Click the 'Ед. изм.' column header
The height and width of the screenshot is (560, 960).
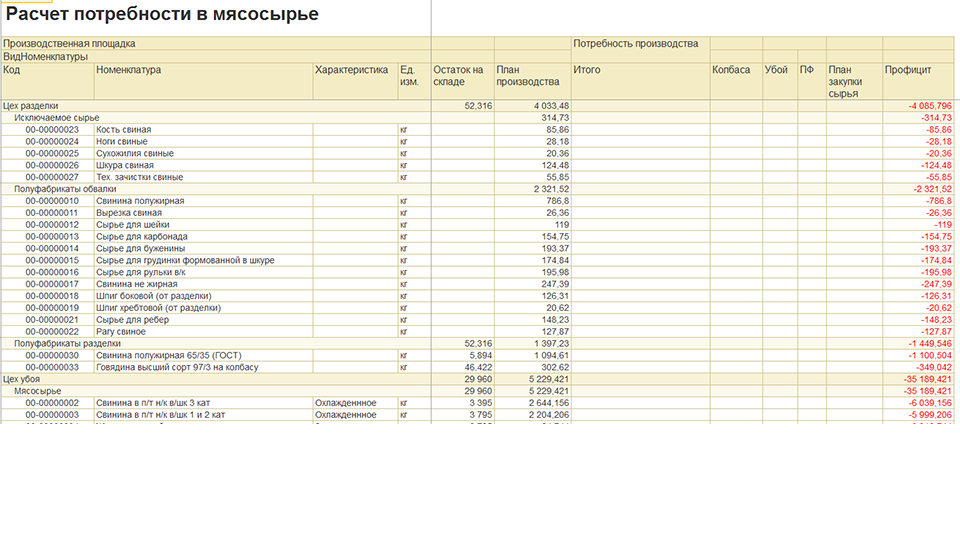click(x=414, y=81)
